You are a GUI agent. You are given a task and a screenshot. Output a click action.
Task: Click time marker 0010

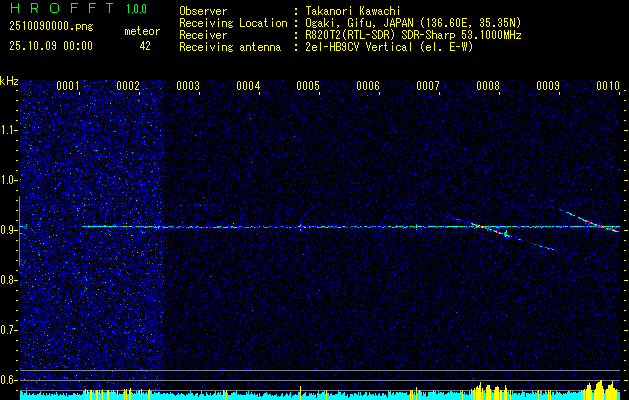[608, 86]
